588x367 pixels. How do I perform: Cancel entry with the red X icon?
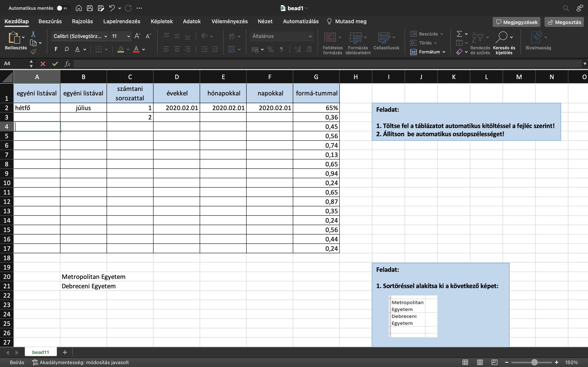click(43, 64)
